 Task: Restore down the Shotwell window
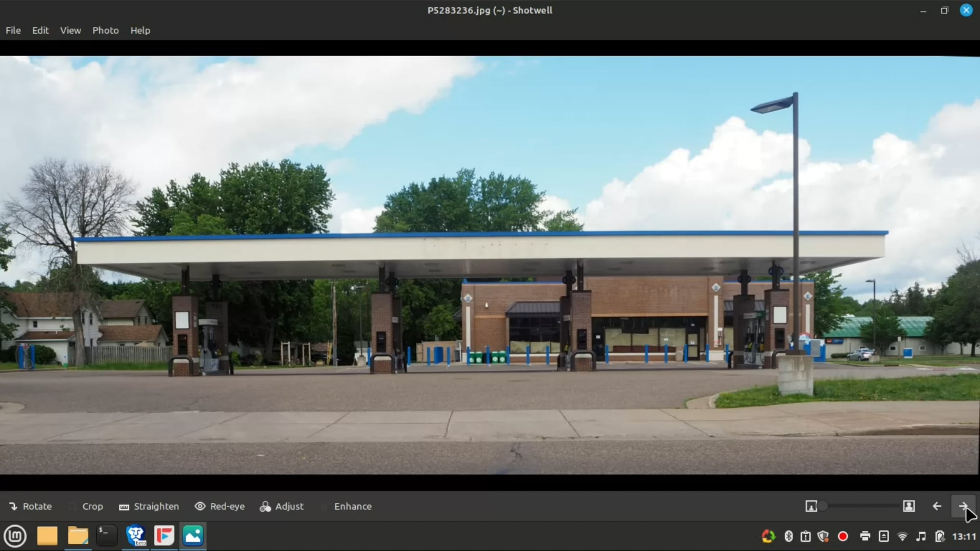tap(944, 11)
